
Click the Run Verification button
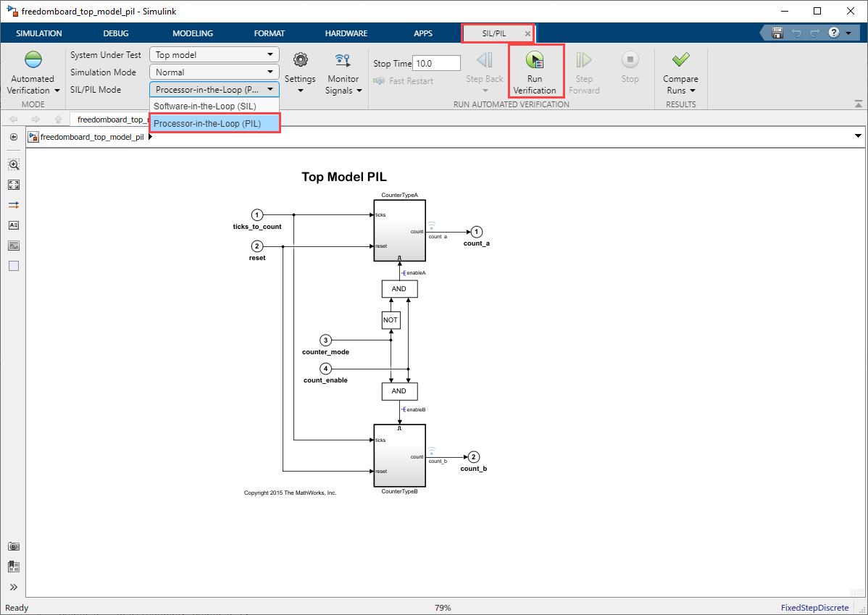coord(535,71)
